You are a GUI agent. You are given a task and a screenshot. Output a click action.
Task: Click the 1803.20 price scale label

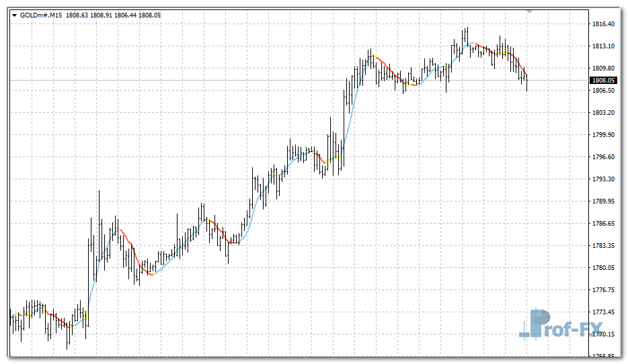(603, 113)
